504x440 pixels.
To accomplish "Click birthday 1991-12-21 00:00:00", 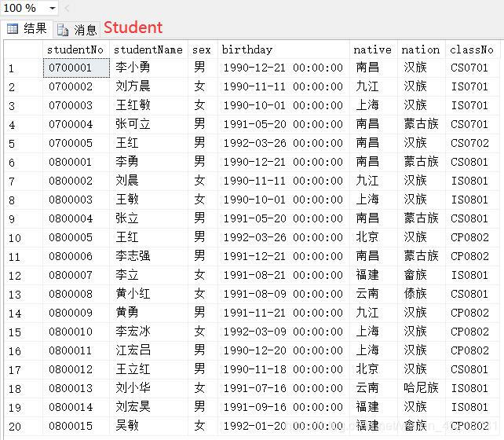I will [x=283, y=256].
